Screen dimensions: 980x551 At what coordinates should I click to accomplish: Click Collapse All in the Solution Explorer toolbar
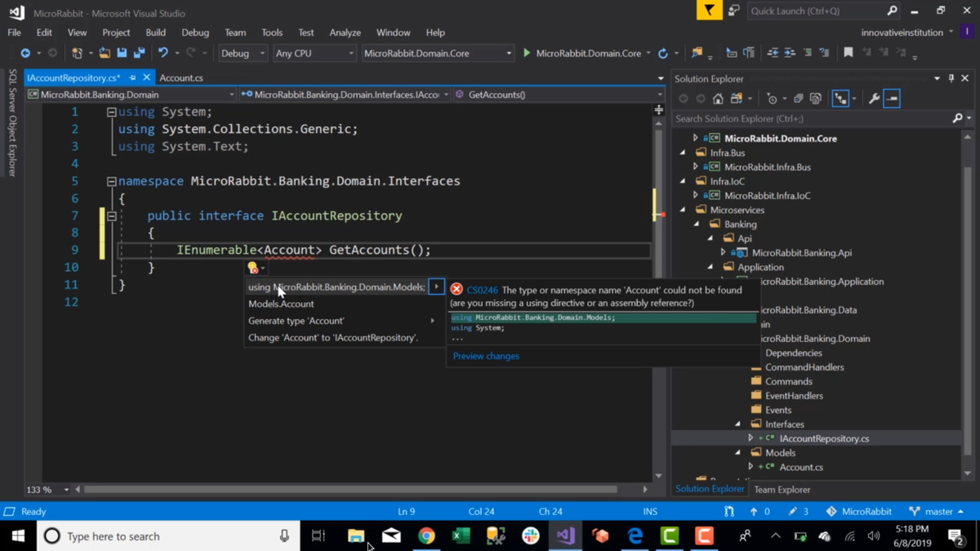[x=799, y=99]
